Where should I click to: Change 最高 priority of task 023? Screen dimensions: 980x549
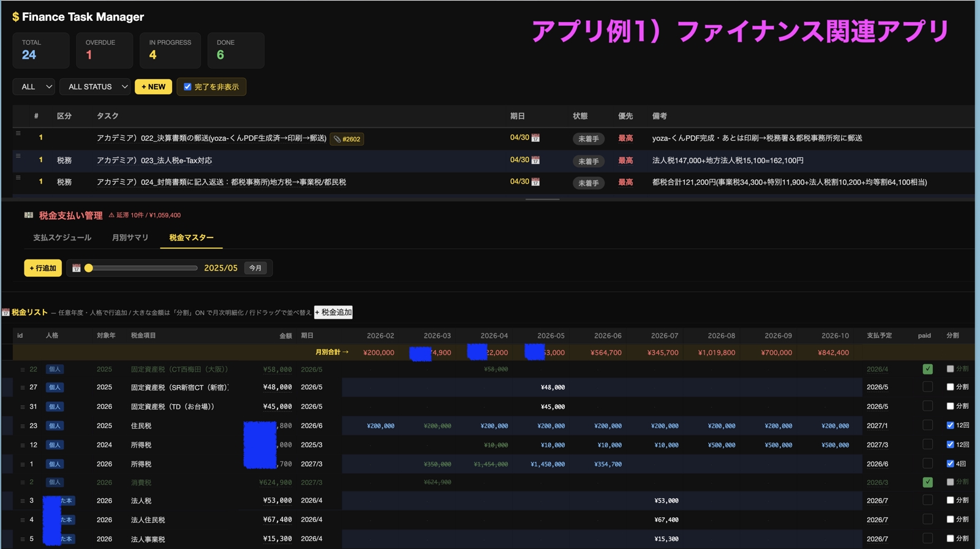[625, 160]
